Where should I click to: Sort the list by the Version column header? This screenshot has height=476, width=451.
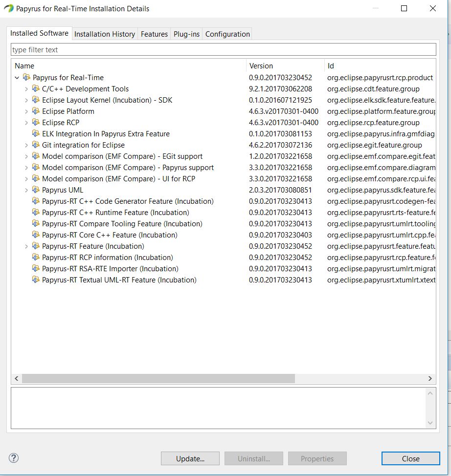click(285, 65)
